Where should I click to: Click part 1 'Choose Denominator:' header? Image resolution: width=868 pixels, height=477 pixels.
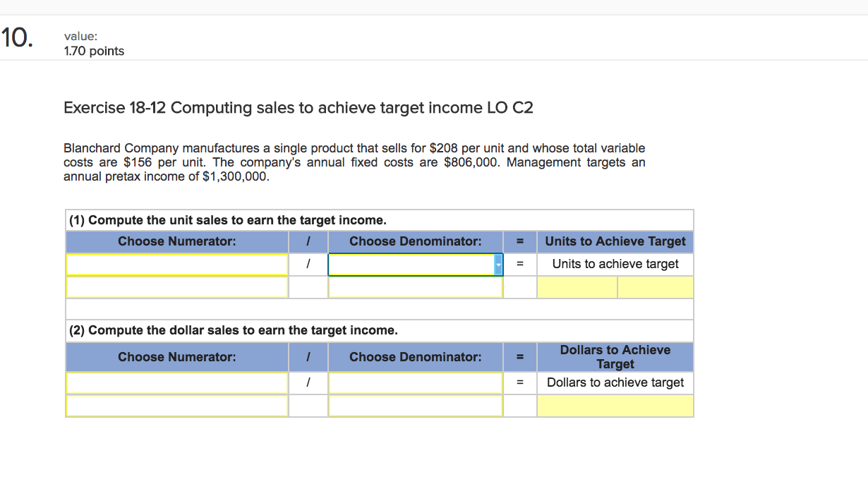pos(415,241)
